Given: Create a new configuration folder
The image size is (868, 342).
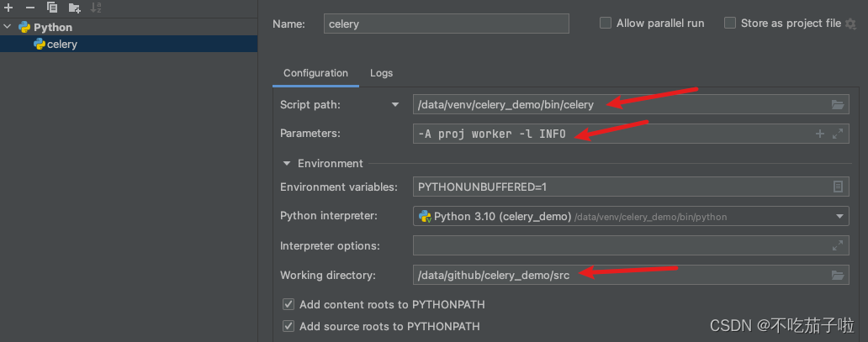Looking at the screenshot, I should [74, 8].
